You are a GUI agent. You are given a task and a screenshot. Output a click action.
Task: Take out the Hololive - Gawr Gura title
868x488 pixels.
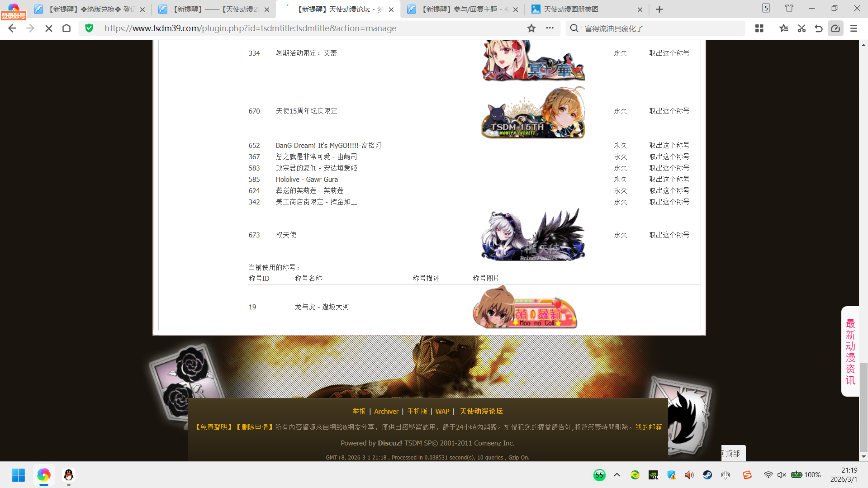point(669,180)
